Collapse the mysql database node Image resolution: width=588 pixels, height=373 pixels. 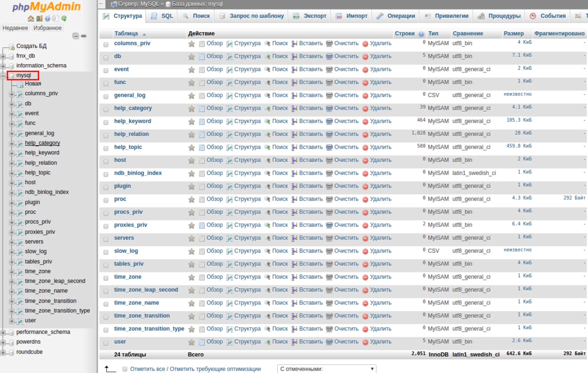(3, 76)
